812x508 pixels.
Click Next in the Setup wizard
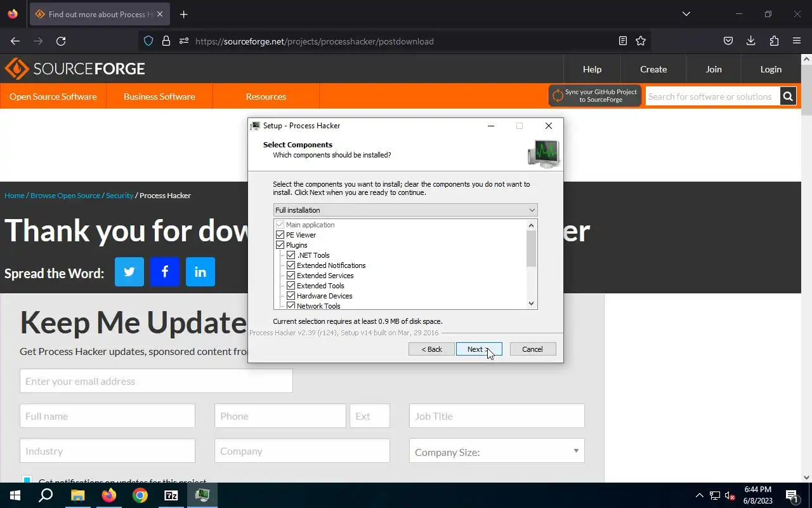pos(479,349)
